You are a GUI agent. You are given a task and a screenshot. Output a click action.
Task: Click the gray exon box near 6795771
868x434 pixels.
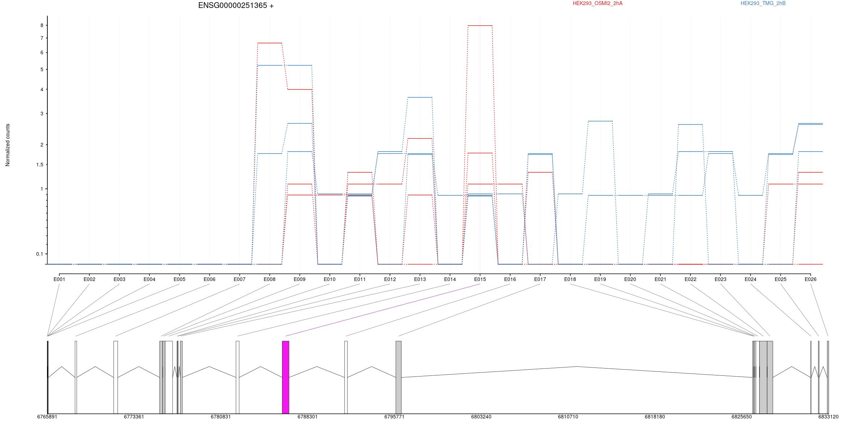[399, 377]
